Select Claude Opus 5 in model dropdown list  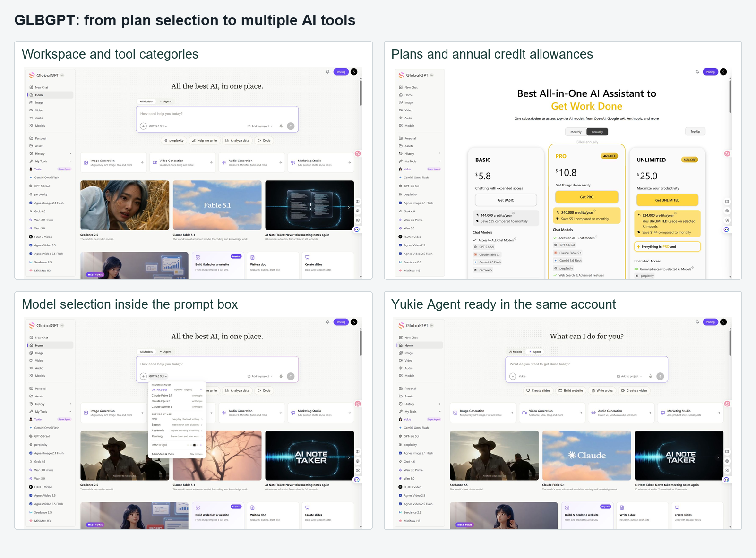tap(177, 401)
